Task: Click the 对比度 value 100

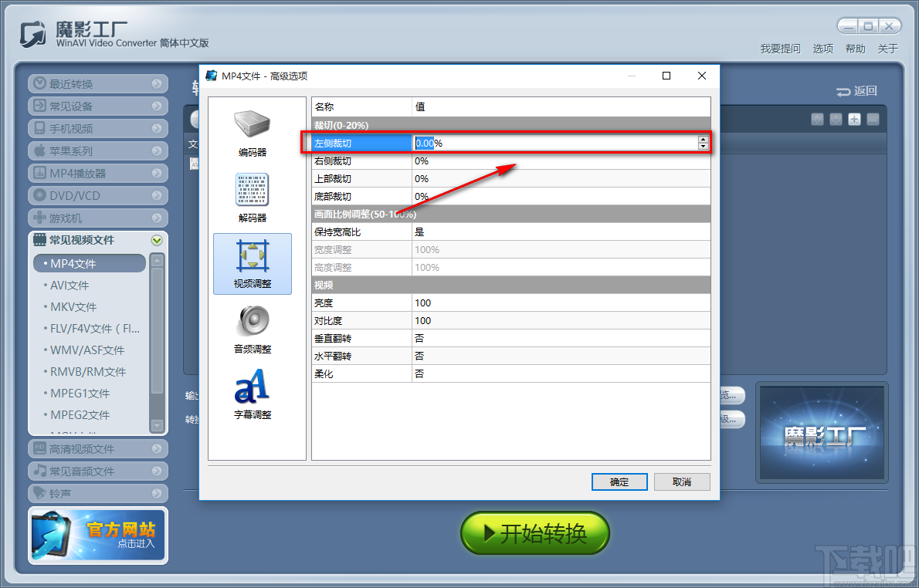Action: [x=561, y=320]
